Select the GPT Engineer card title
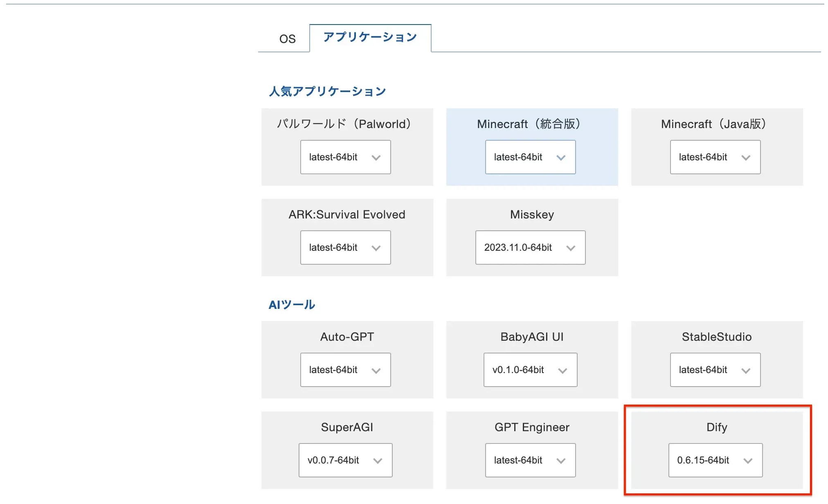828x504 pixels. [532, 427]
